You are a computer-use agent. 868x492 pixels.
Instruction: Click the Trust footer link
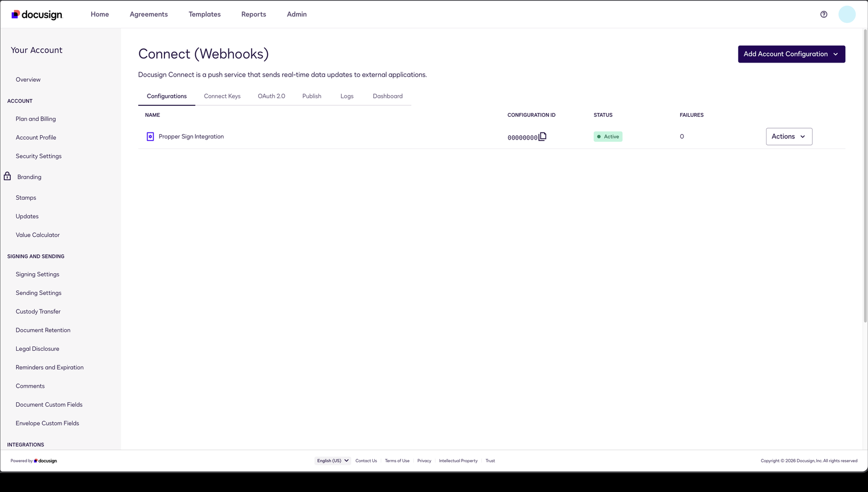pos(490,461)
